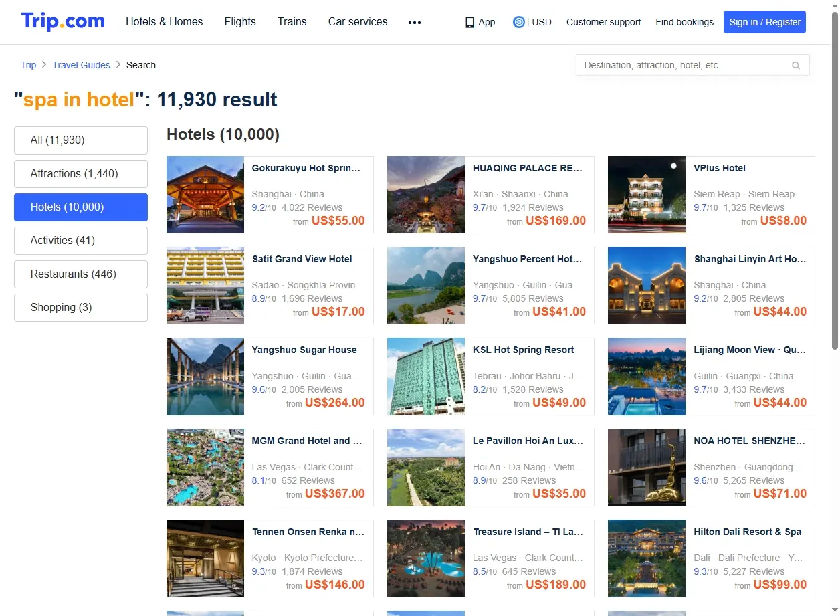The width and height of the screenshot is (840, 616).
Task: Open Yangshuo Sugar House thumbnail
Action: tap(205, 377)
